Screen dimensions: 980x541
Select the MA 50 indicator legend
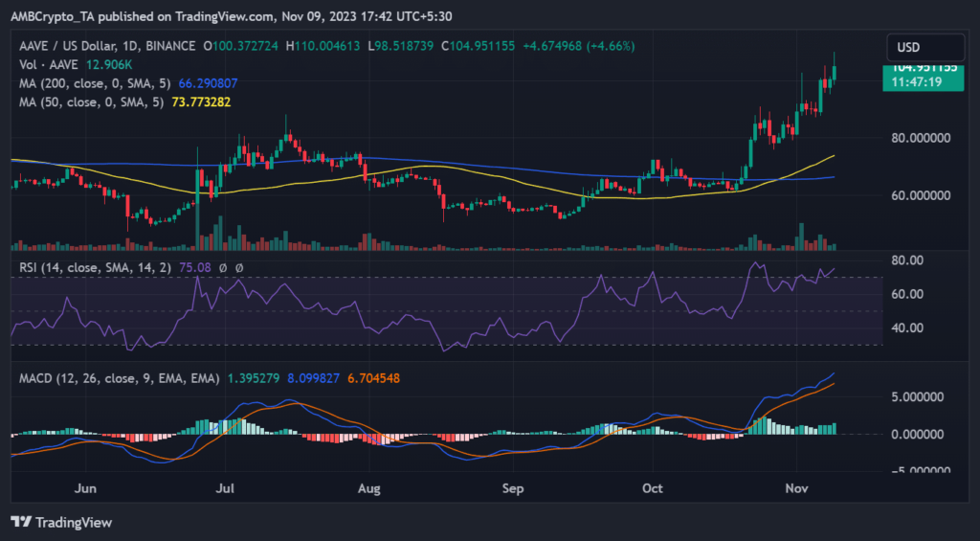[x=88, y=101]
